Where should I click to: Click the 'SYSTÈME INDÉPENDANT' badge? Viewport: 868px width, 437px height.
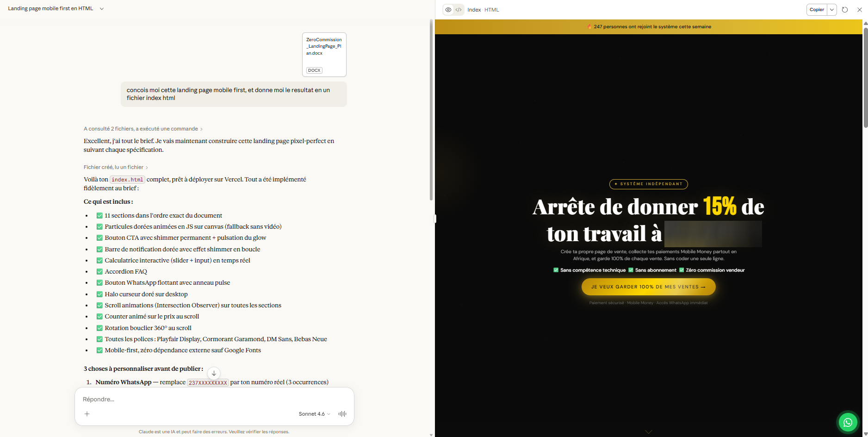point(649,184)
